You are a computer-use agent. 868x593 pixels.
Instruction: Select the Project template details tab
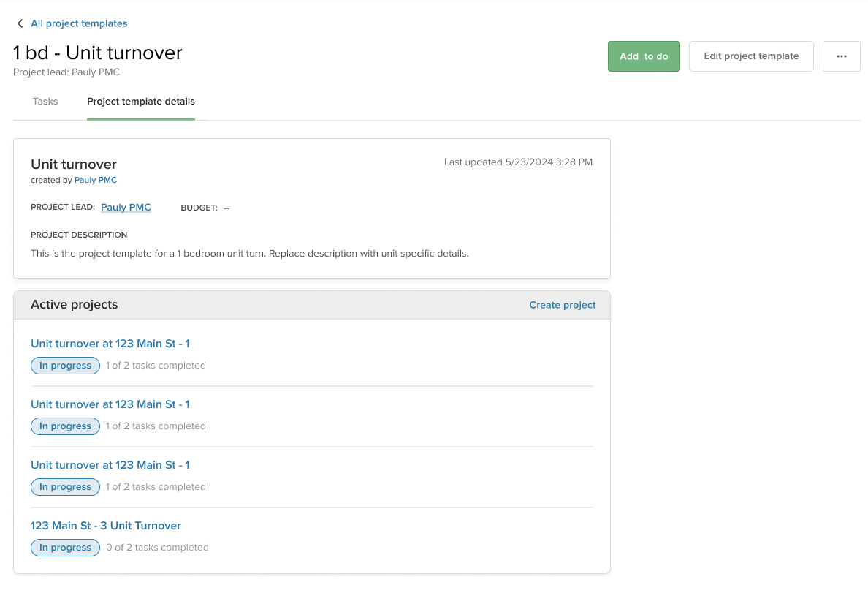[x=140, y=102]
